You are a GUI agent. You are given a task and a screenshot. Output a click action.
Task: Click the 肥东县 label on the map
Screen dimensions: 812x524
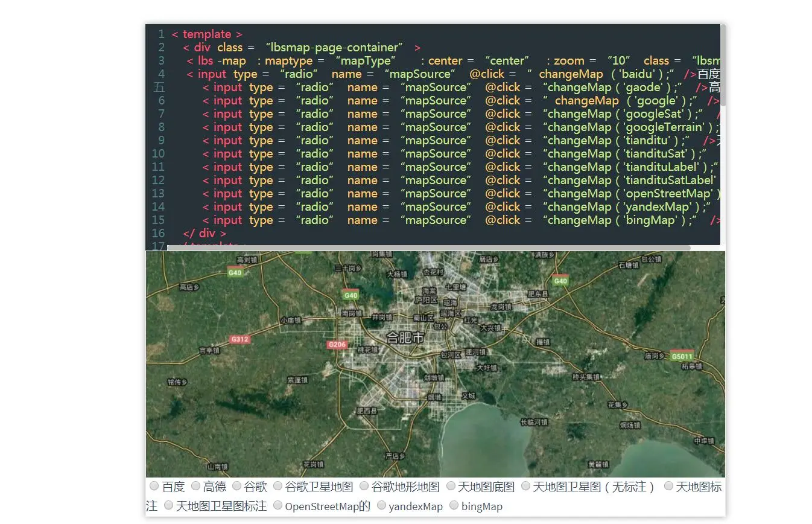tap(538, 294)
